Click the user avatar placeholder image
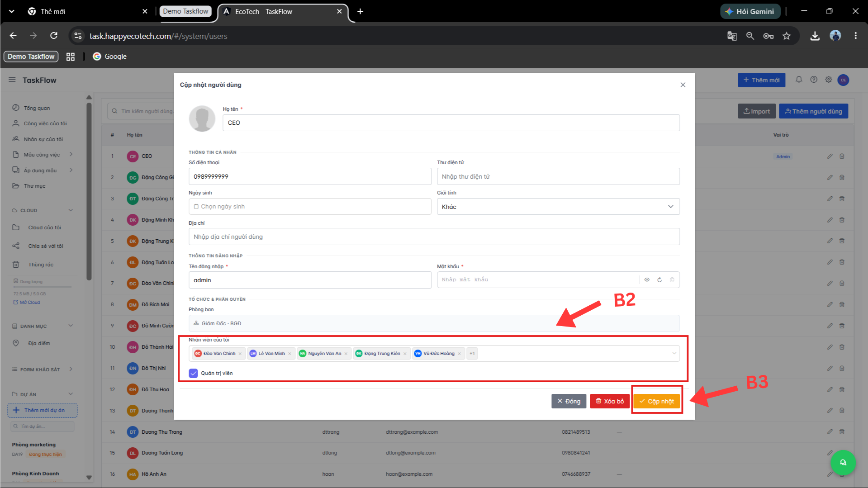Image resolution: width=868 pixels, height=488 pixels. click(x=202, y=118)
